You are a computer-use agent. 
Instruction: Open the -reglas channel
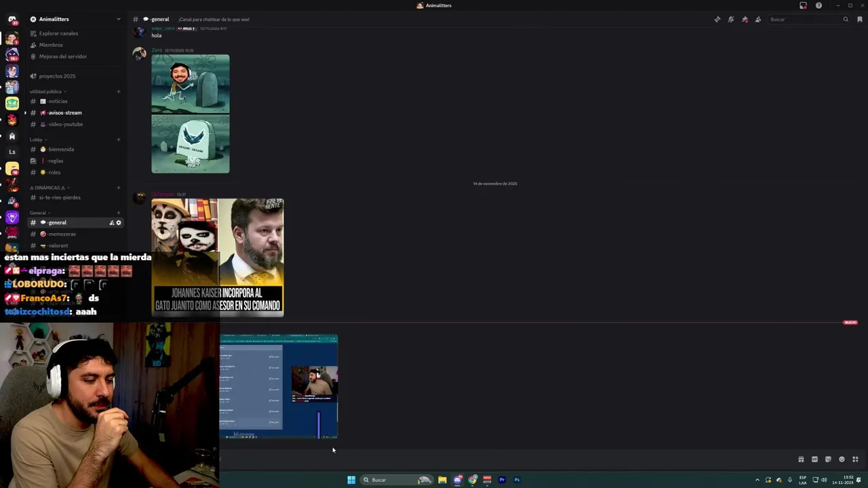(x=56, y=161)
